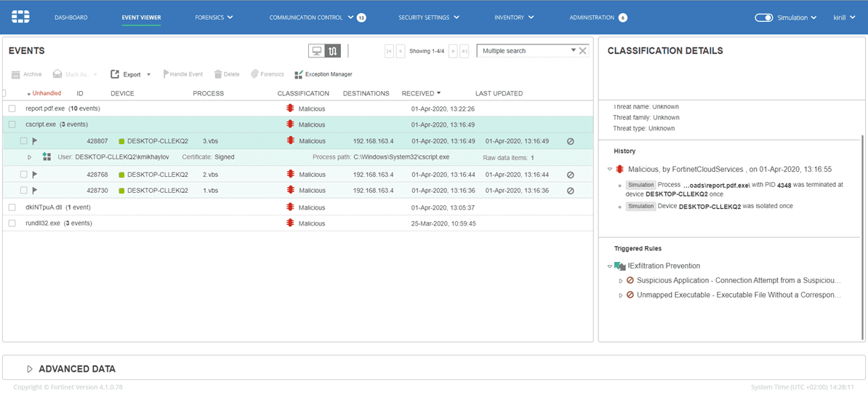Toggle the Simulation switch
The width and height of the screenshot is (868, 393).
[x=763, y=17]
